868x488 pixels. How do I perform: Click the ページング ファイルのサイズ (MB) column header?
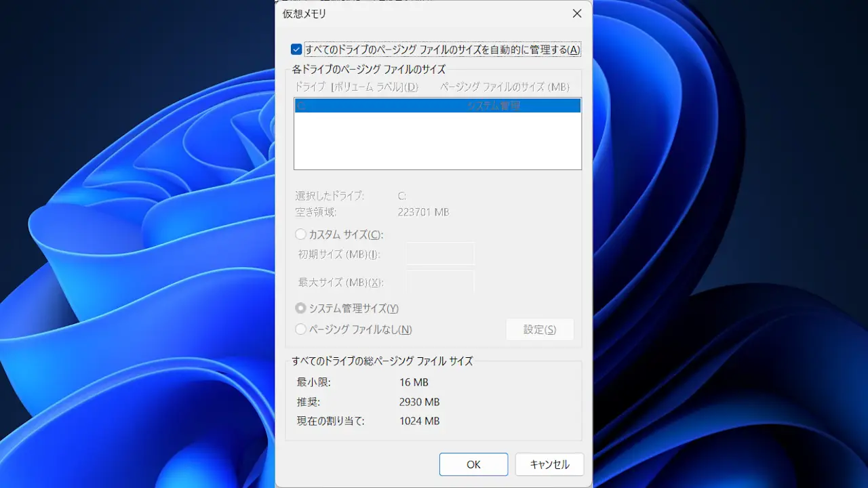point(505,87)
